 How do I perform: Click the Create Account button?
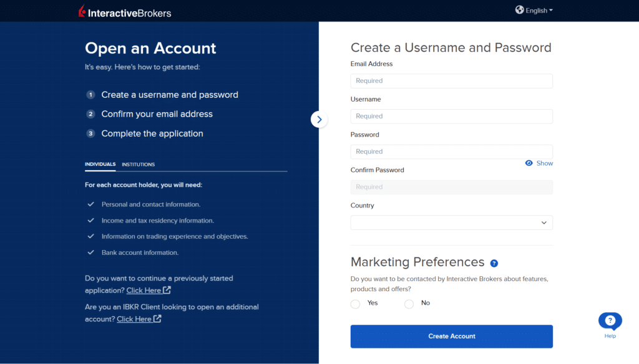(x=452, y=337)
